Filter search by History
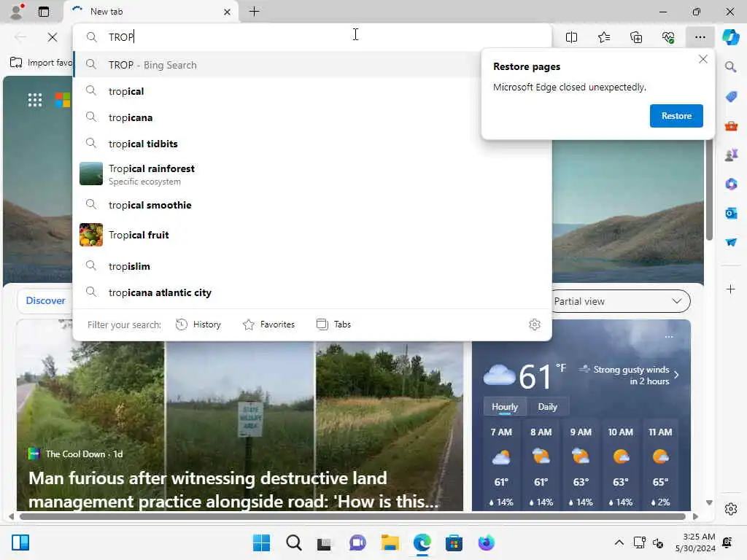 tap(198, 324)
